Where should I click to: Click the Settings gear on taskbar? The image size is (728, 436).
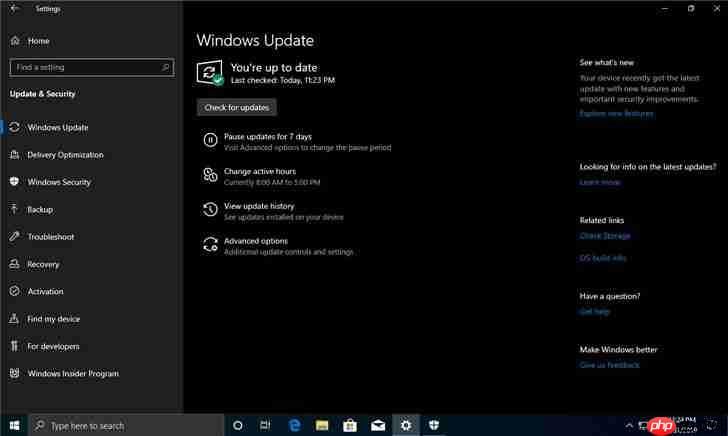pyautogui.click(x=406, y=425)
